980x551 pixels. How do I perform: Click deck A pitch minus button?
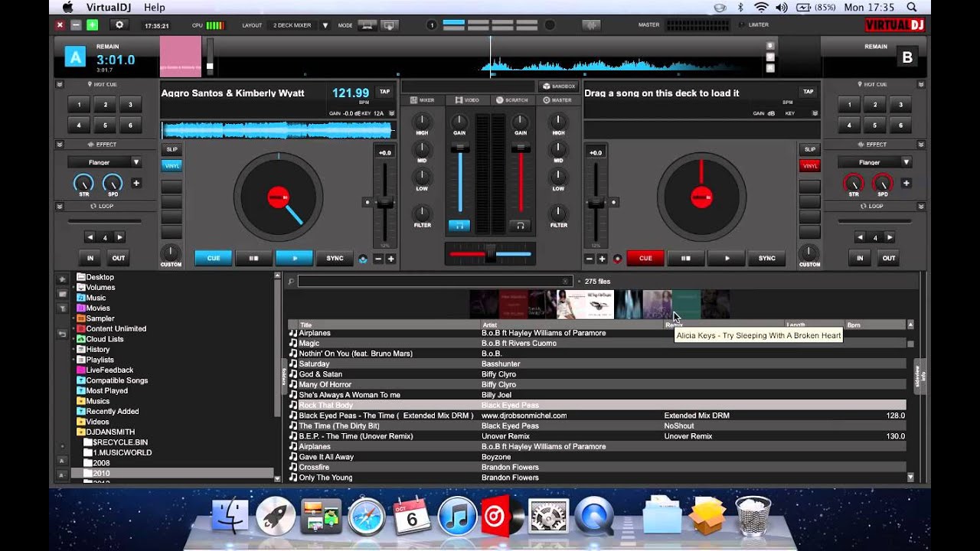tap(378, 259)
